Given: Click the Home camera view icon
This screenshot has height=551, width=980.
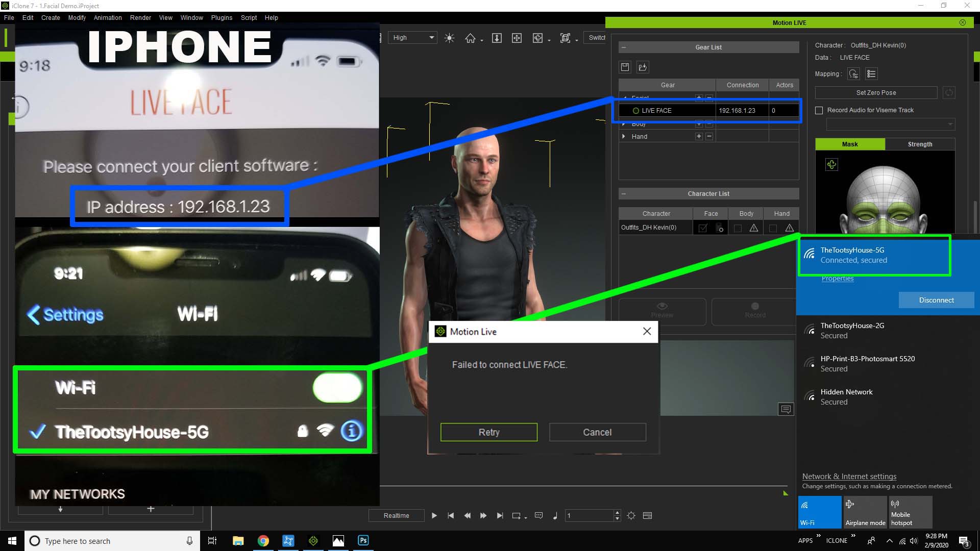Looking at the screenshot, I should (470, 38).
